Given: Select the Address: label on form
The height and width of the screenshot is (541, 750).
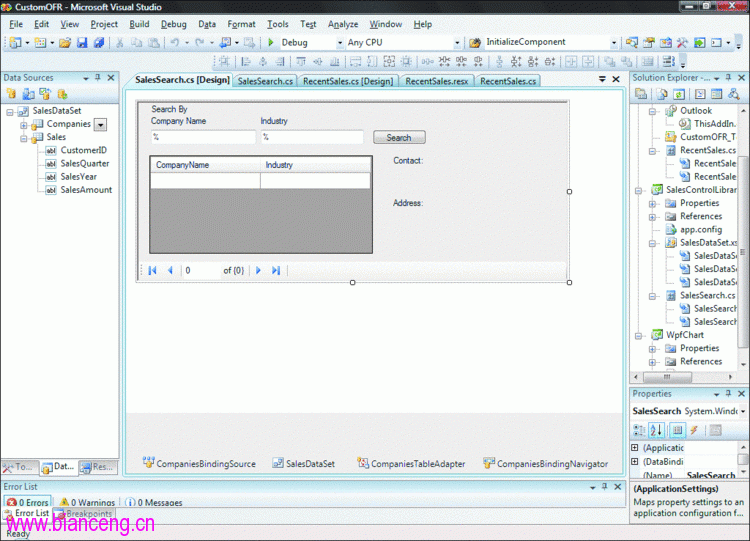Looking at the screenshot, I should coord(408,203).
